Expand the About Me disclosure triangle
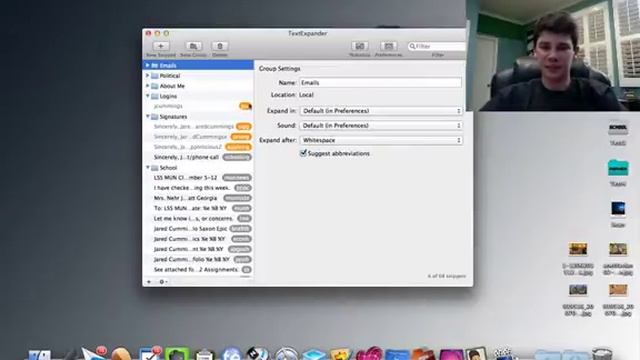The width and height of the screenshot is (640, 360). 148,86
